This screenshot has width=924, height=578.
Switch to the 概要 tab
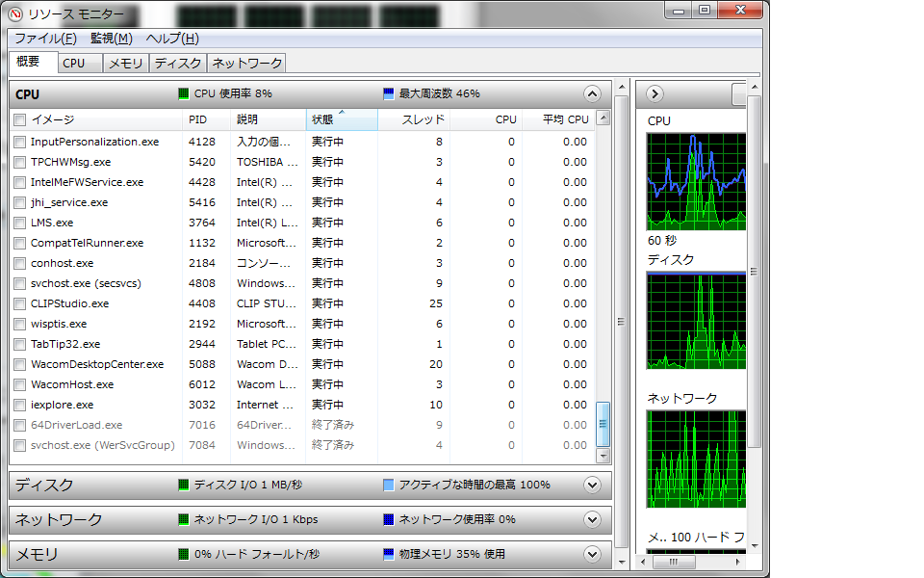(33, 62)
